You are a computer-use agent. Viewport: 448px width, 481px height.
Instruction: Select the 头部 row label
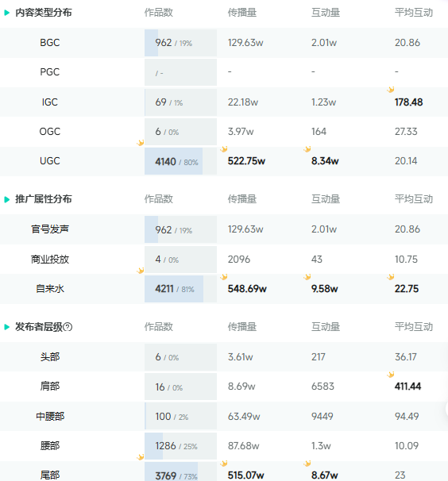(50, 356)
